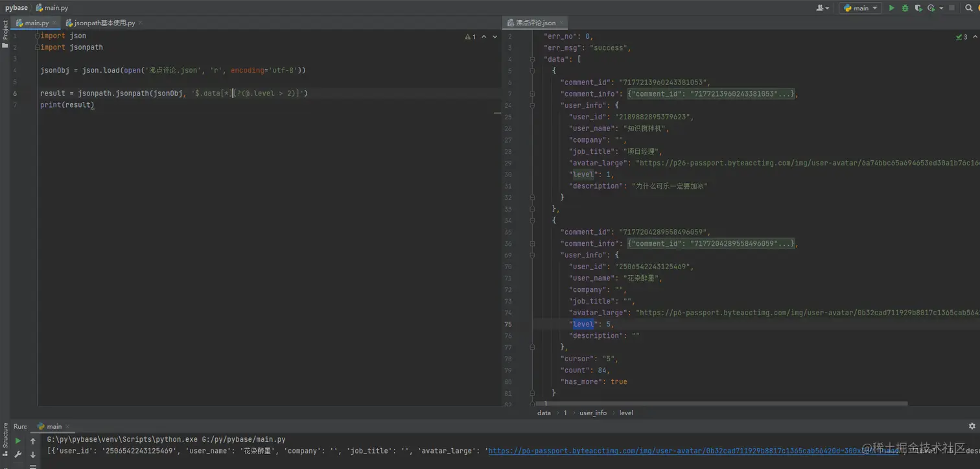980x469 pixels.
Task: Run main with coverage
Action: click(x=918, y=8)
